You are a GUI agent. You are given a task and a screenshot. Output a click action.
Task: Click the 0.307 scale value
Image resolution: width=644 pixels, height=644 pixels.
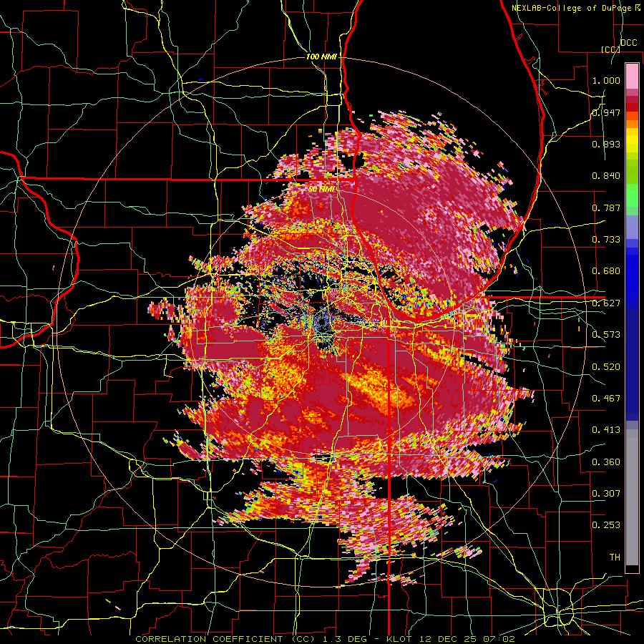click(606, 494)
